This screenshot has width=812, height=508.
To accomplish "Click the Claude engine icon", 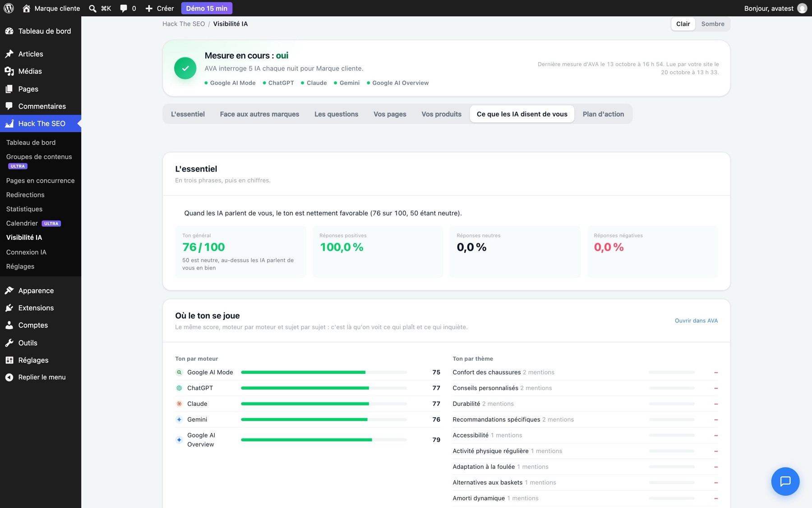I will (179, 404).
